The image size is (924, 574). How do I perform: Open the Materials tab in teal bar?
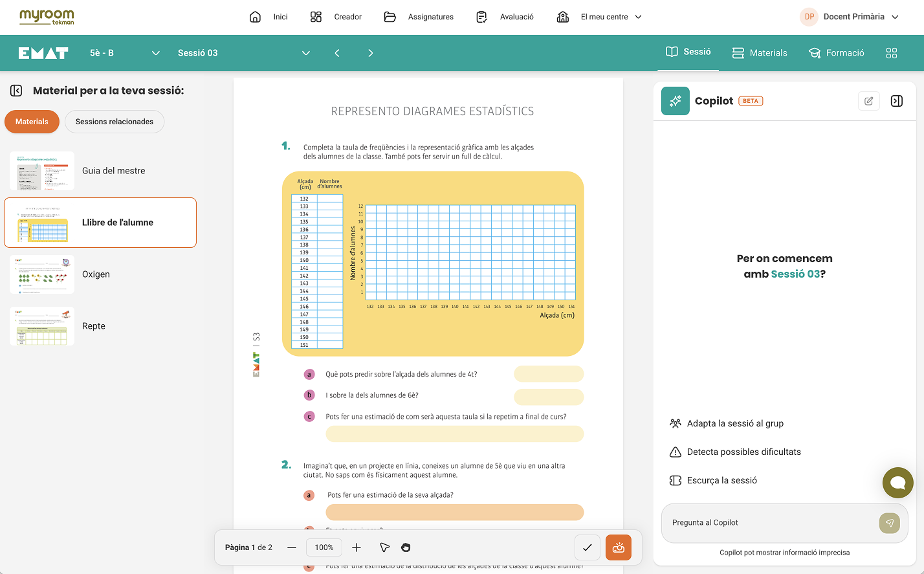[x=760, y=53]
